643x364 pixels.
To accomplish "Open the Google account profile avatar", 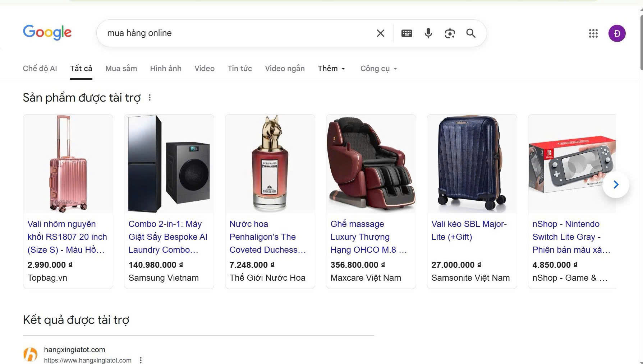I will [x=617, y=33].
